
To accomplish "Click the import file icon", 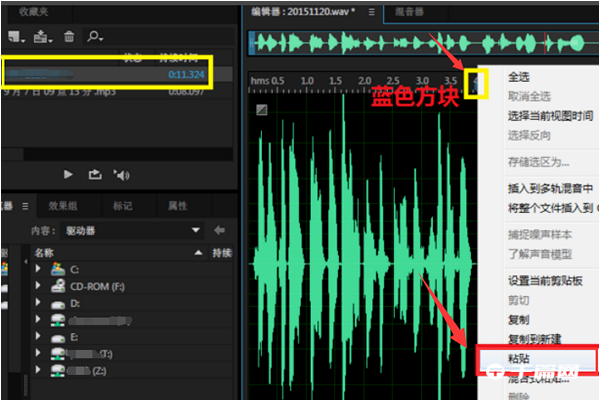I will coord(42,37).
